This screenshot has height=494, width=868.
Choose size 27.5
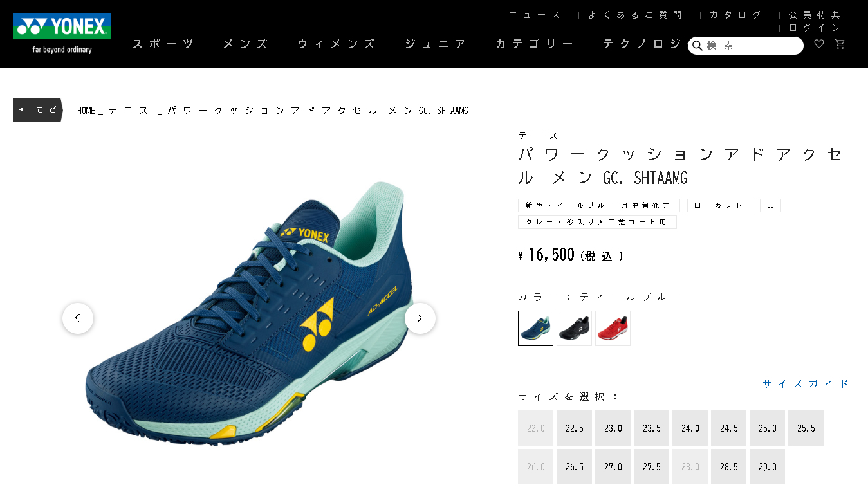pos(651,467)
